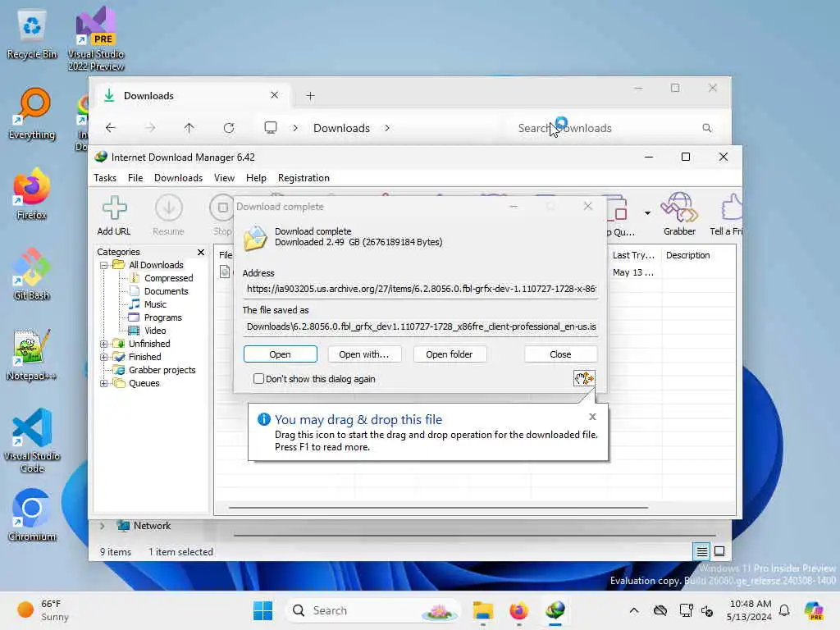The width and height of the screenshot is (840, 630).
Task: Go up one folder in Explorer
Action: tap(189, 128)
